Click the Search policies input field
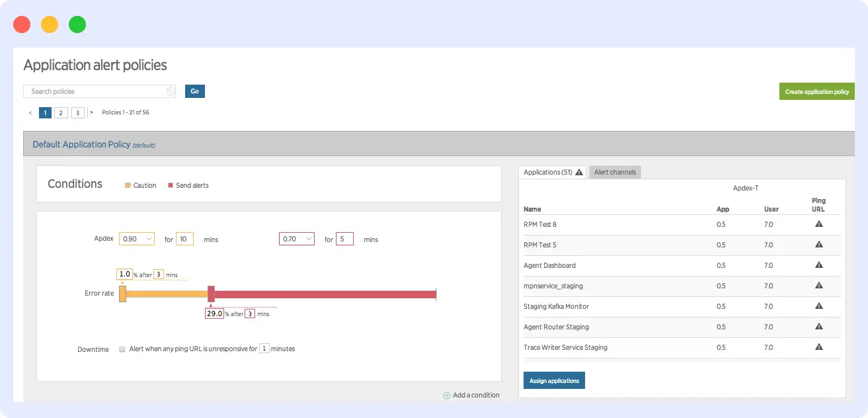 coord(99,91)
